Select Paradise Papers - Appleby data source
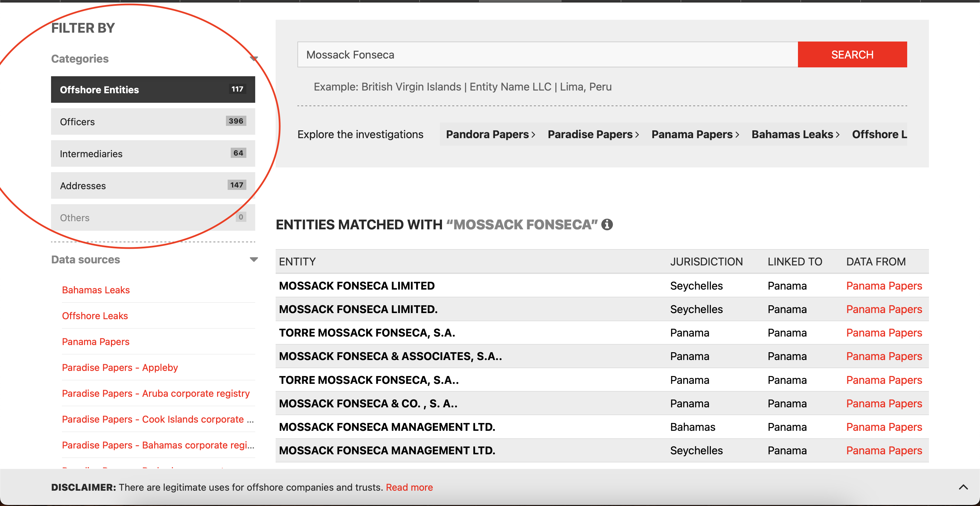This screenshot has height=506, width=980. tap(120, 368)
